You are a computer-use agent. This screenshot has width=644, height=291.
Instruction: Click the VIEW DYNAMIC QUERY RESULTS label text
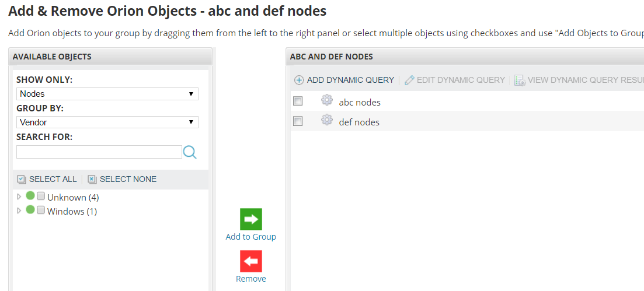point(586,80)
